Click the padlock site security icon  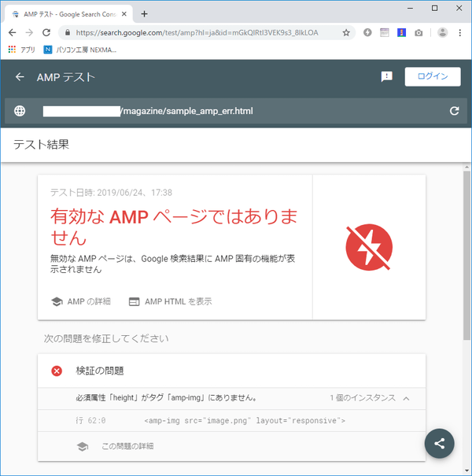tap(68, 32)
